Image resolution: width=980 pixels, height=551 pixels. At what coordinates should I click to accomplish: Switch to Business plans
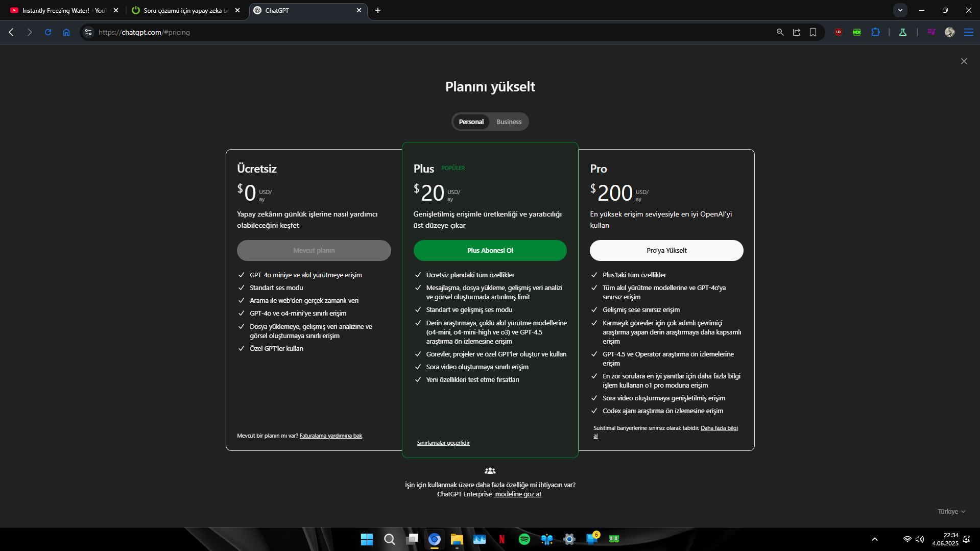click(x=509, y=122)
